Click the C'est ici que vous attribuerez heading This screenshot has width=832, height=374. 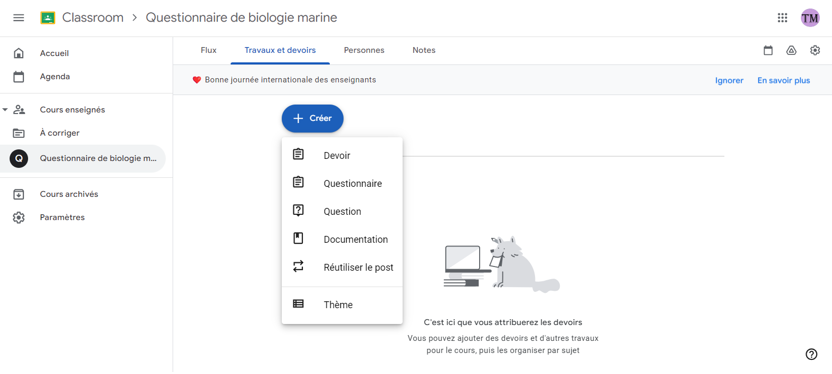503,322
